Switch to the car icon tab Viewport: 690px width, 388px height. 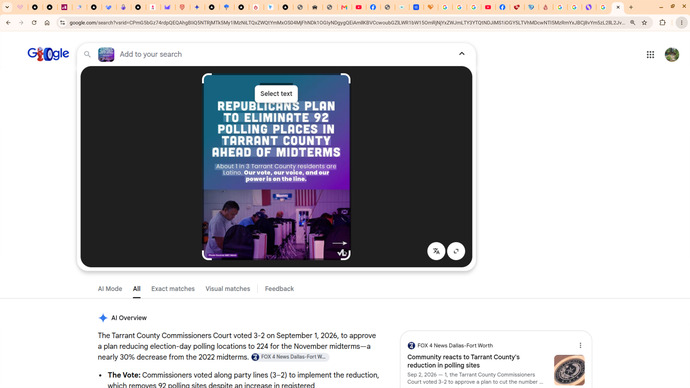click(315, 7)
